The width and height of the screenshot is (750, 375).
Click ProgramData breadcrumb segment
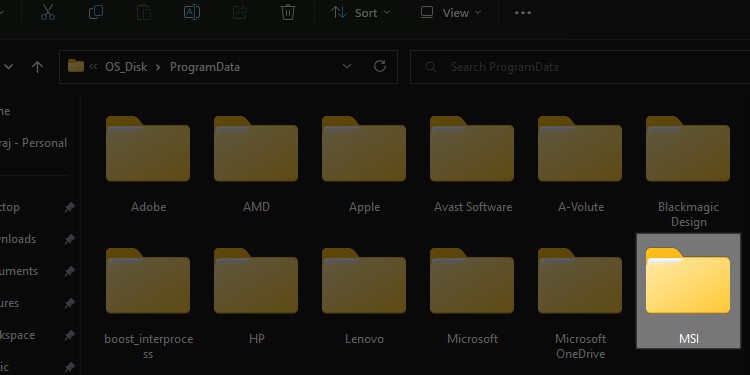(x=205, y=67)
